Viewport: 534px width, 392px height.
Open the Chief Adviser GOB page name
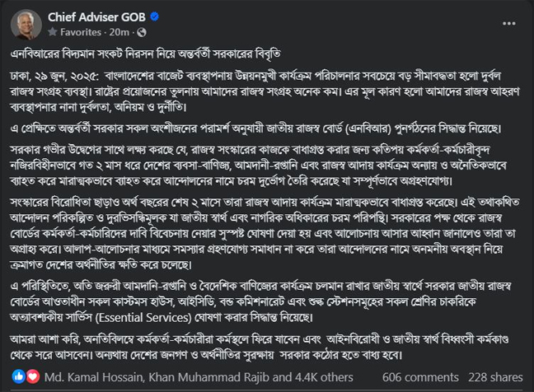click(x=96, y=17)
